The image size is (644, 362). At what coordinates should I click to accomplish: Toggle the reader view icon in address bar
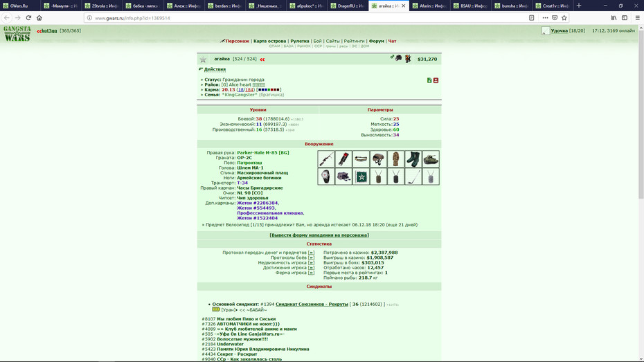coord(531,17)
